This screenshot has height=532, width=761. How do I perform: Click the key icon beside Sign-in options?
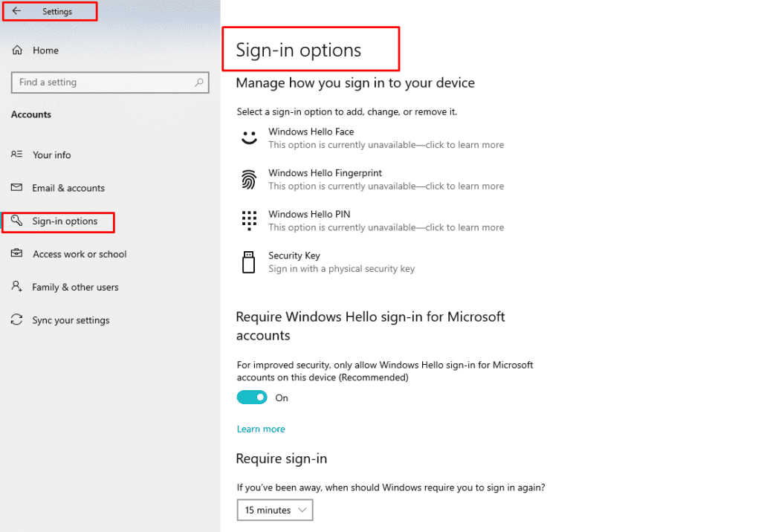(16, 221)
